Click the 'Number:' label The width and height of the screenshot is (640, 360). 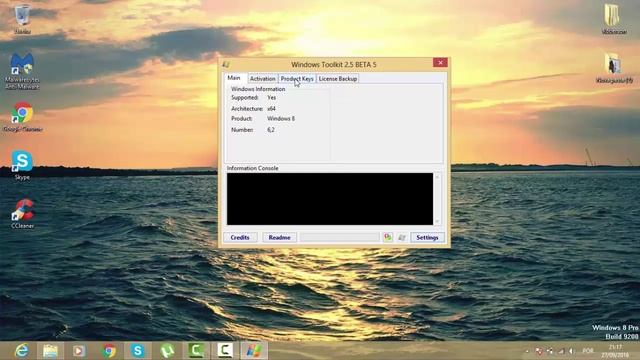coord(242,130)
